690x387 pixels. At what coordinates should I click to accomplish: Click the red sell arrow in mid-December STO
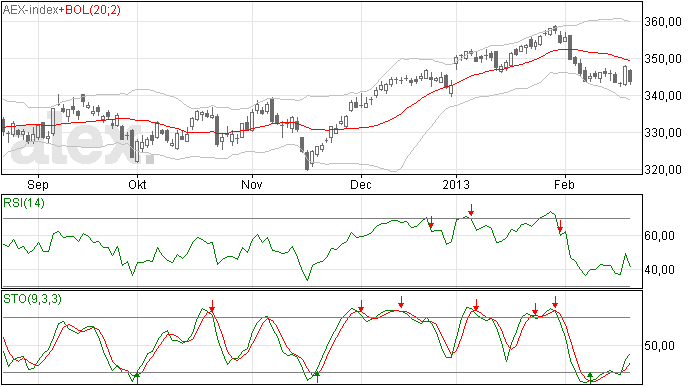[401, 302]
